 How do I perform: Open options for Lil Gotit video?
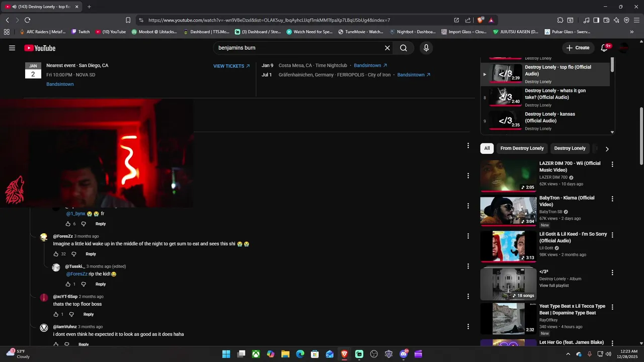pyautogui.click(x=612, y=235)
